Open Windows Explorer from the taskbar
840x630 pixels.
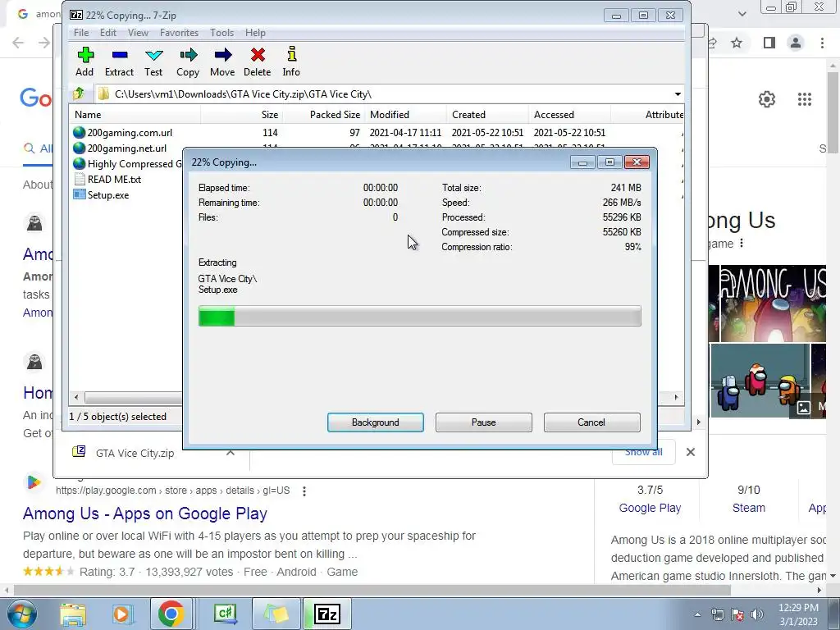pos(73,614)
